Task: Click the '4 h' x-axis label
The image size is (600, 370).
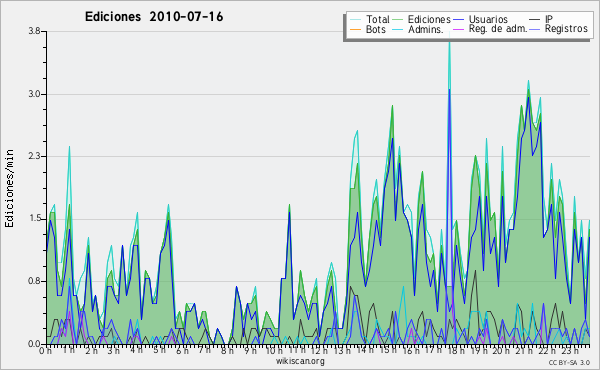Action: click(136, 350)
